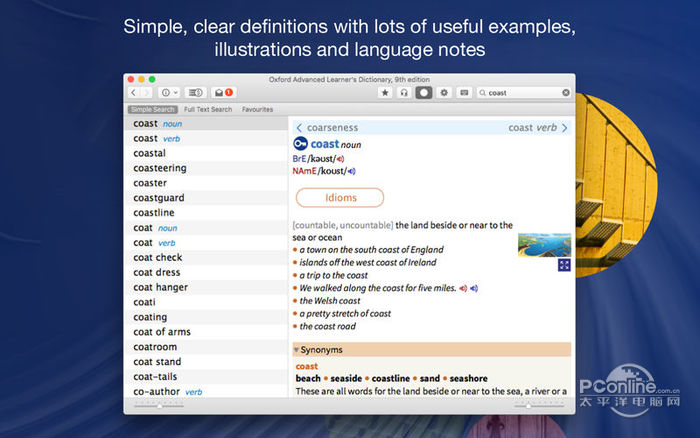Switch to Simple Search tab
Image resolution: width=700 pixels, height=438 pixels.
click(153, 109)
